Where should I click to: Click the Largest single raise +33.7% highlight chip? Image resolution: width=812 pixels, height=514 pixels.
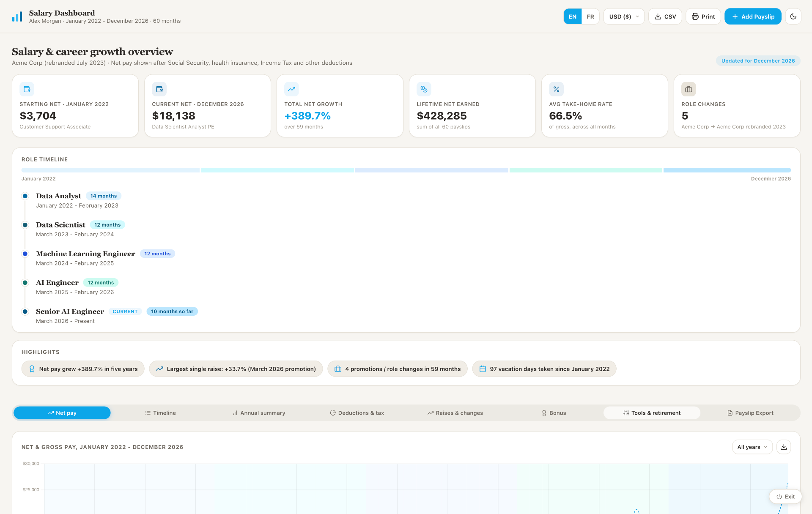(236, 369)
